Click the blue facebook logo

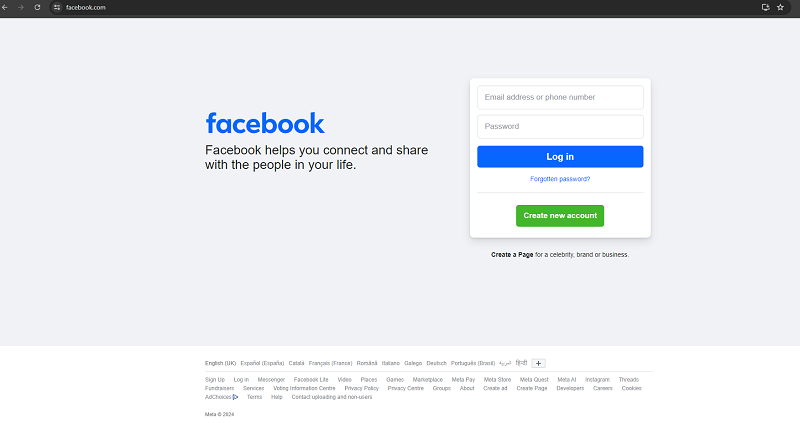click(x=265, y=123)
